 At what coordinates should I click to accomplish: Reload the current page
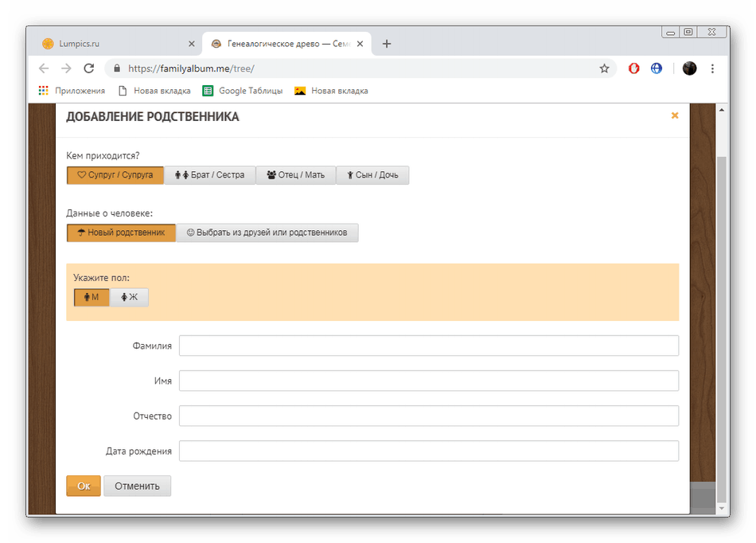coord(88,68)
